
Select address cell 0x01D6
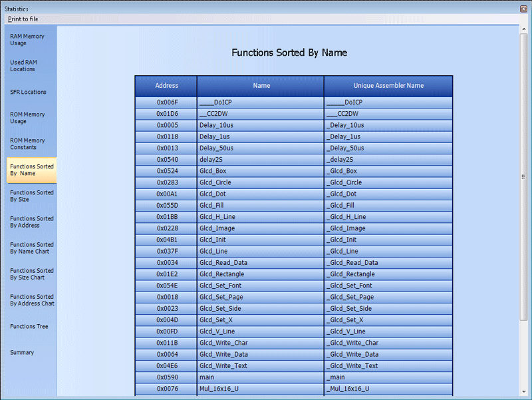point(166,114)
